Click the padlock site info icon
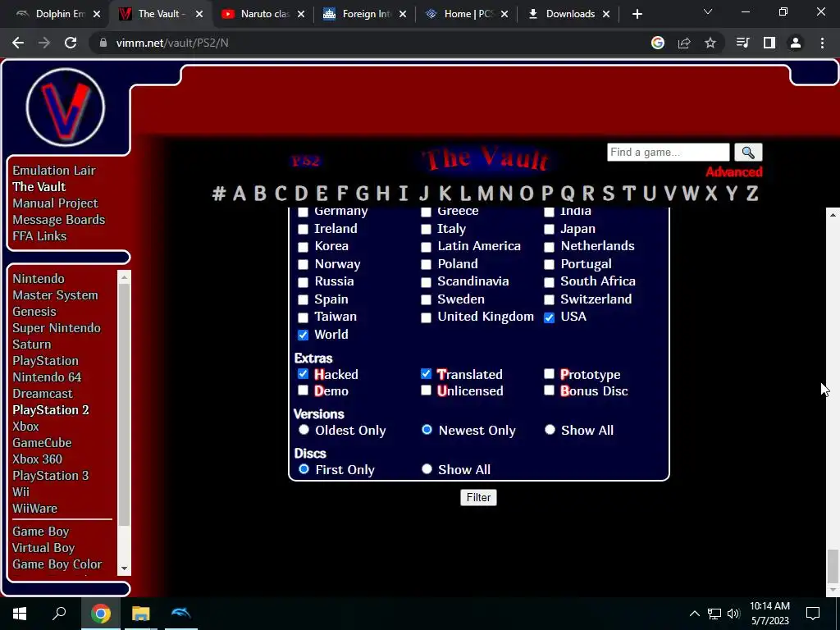This screenshot has height=630, width=840. (103, 43)
